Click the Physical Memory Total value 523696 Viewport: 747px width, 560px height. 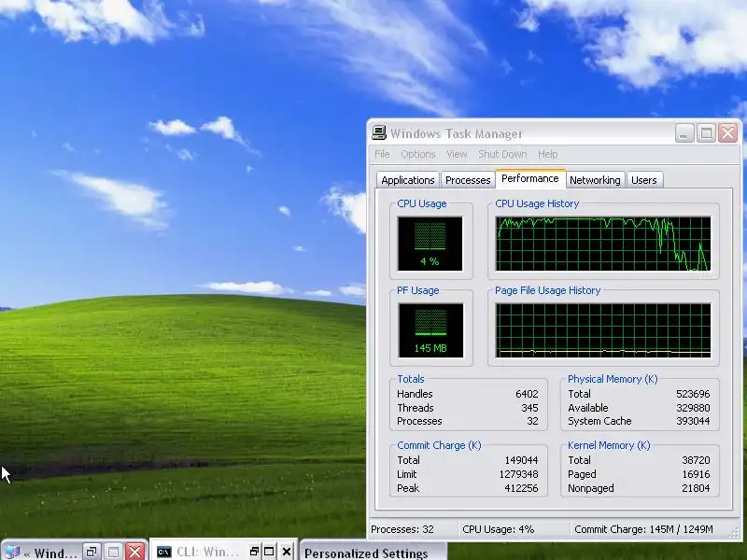coord(693,394)
